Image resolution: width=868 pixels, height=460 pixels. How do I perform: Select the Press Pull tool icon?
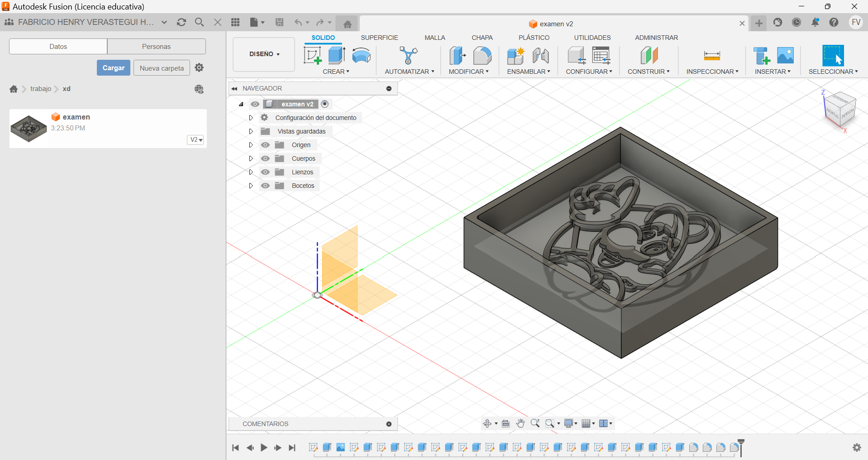[x=458, y=56]
